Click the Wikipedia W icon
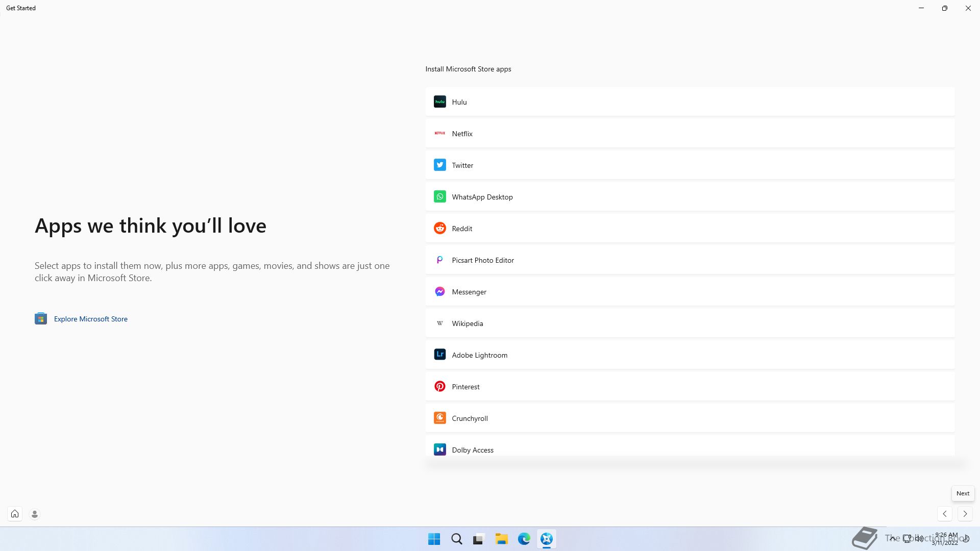The width and height of the screenshot is (980, 551). pos(439,323)
